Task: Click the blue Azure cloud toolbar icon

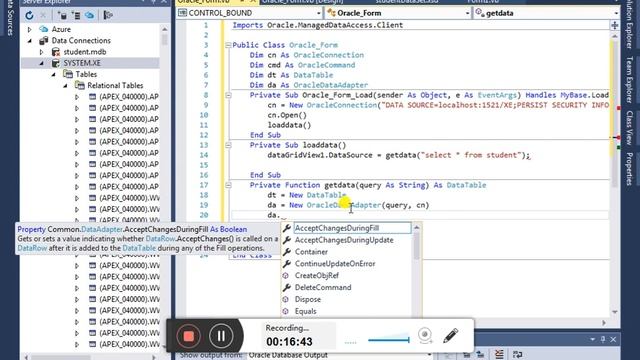Action: point(89,16)
